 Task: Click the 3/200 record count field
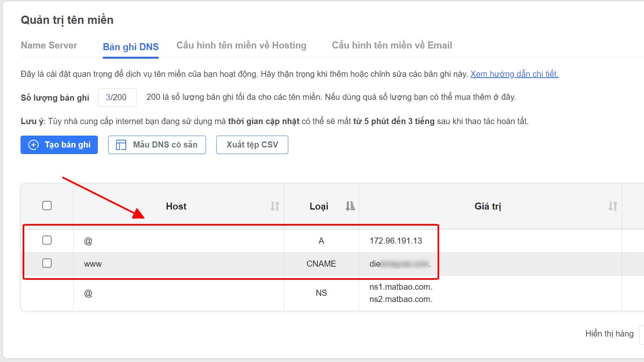point(117,97)
